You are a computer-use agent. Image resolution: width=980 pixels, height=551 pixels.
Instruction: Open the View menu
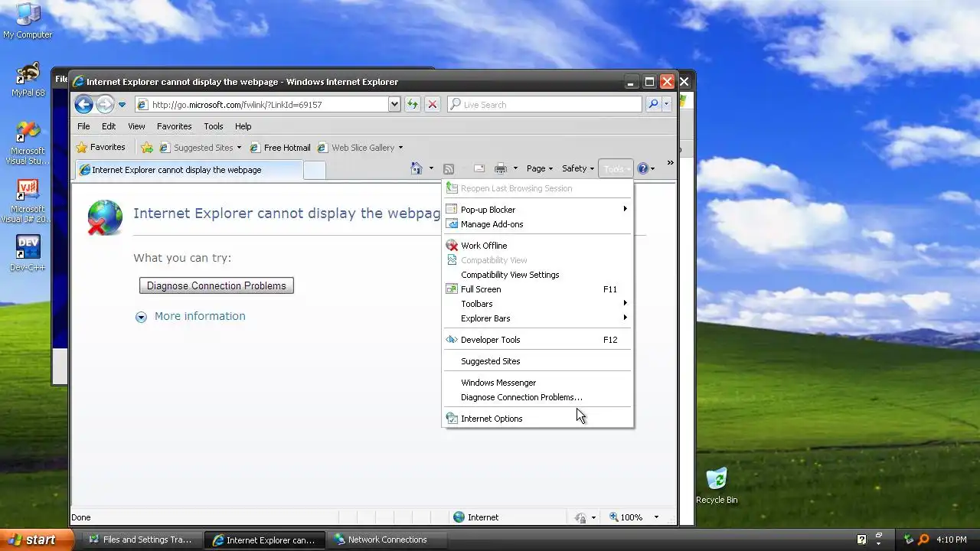pos(136,126)
